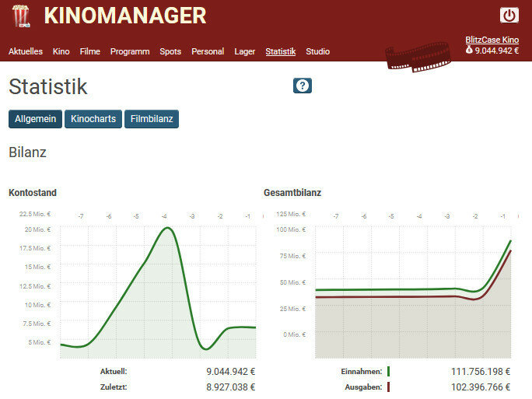The height and width of the screenshot is (399, 532).
Task: Click the Einnahmen value 111.756.198 €
Action: (x=481, y=372)
